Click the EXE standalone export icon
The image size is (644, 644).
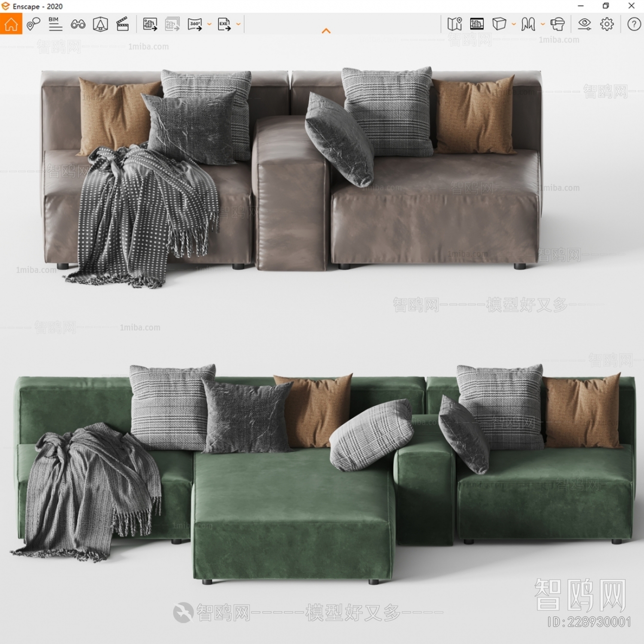pyautogui.click(x=224, y=24)
